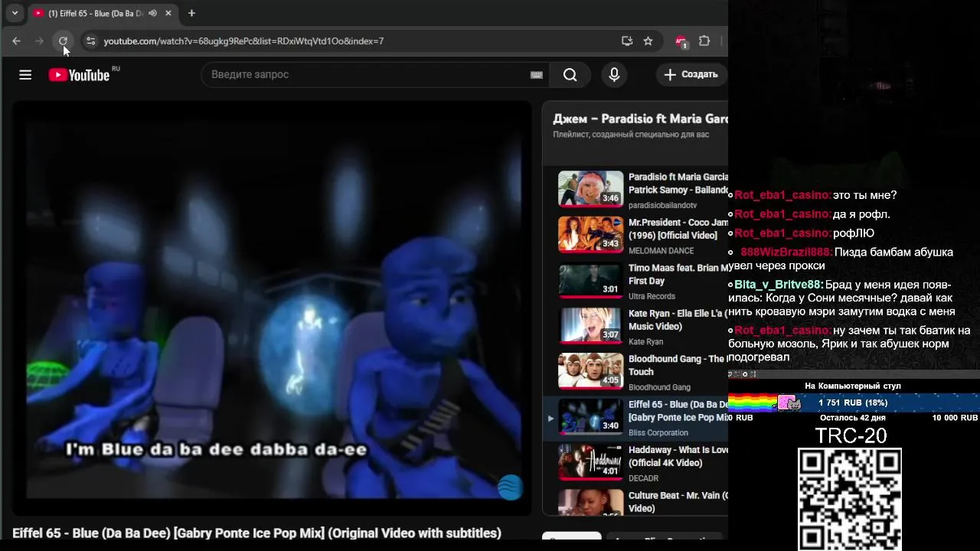
Task: Click the Mr.President thumbnail with 3:43 duration
Action: point(590,235)
